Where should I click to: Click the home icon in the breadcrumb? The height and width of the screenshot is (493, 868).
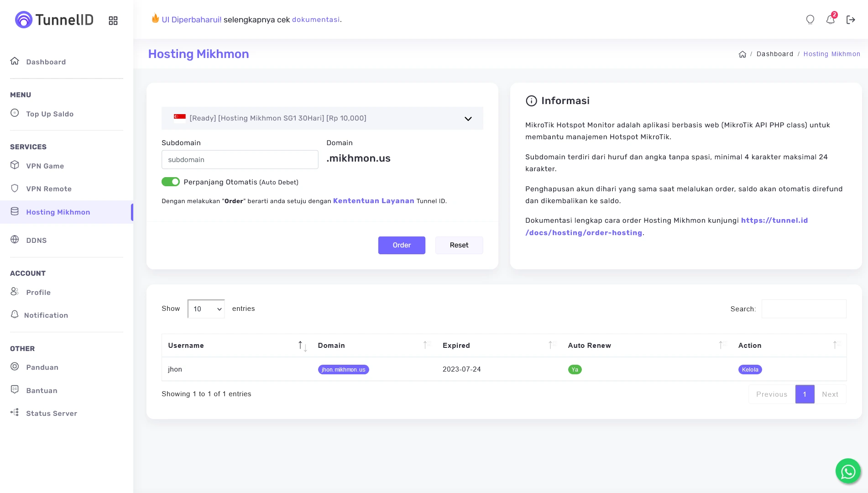pyautogui.click(x=743, y=54)
